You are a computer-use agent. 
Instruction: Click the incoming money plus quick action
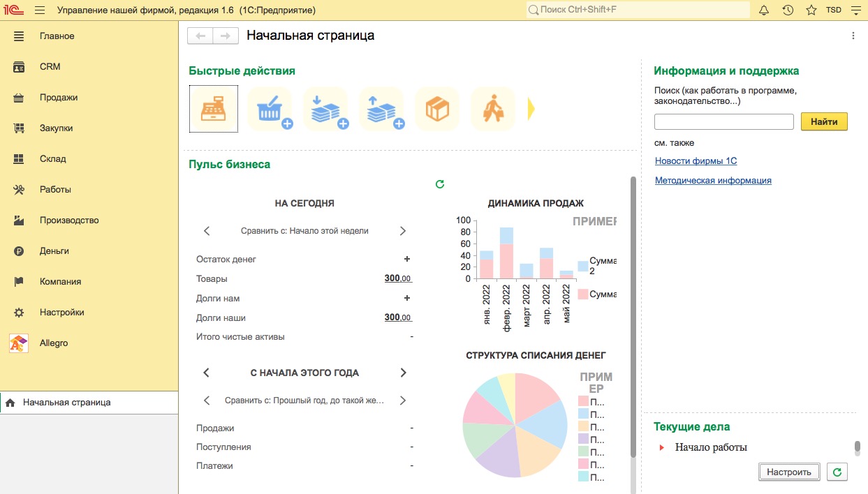tap(325, 109)
